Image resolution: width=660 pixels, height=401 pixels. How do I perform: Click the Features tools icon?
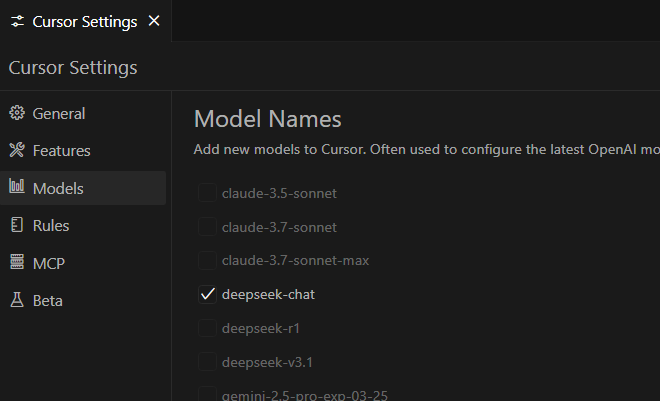tap(17, 150)
